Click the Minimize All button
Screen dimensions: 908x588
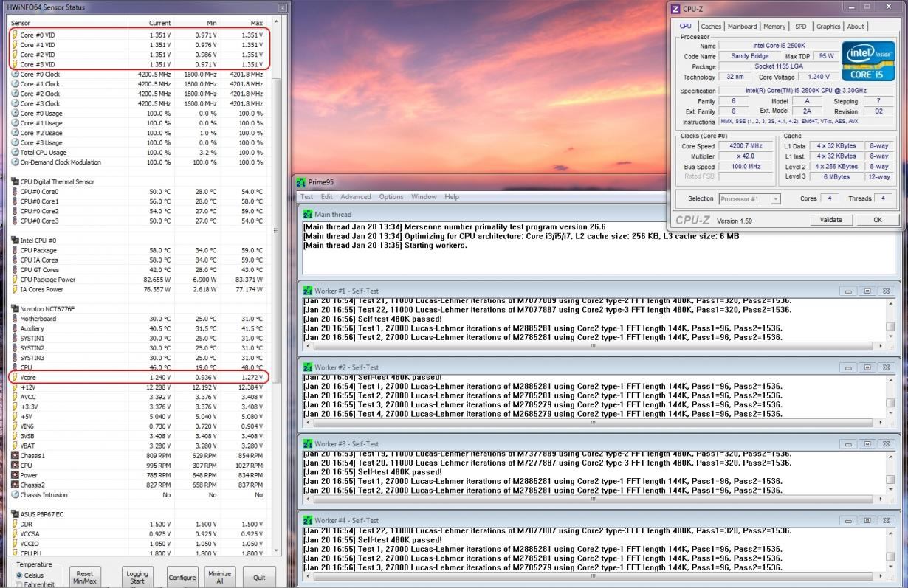click(219, 577)
